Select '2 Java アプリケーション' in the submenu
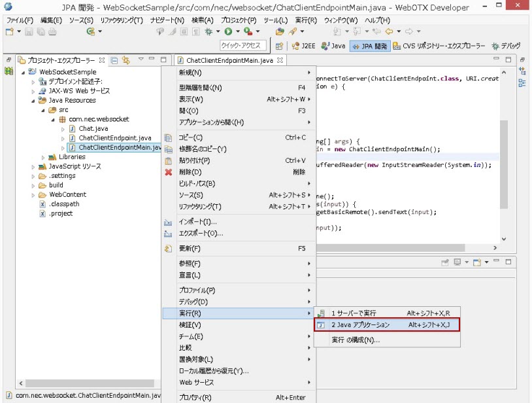The height and width of the screenshot is (403, 532). click(x=360, y=324)
